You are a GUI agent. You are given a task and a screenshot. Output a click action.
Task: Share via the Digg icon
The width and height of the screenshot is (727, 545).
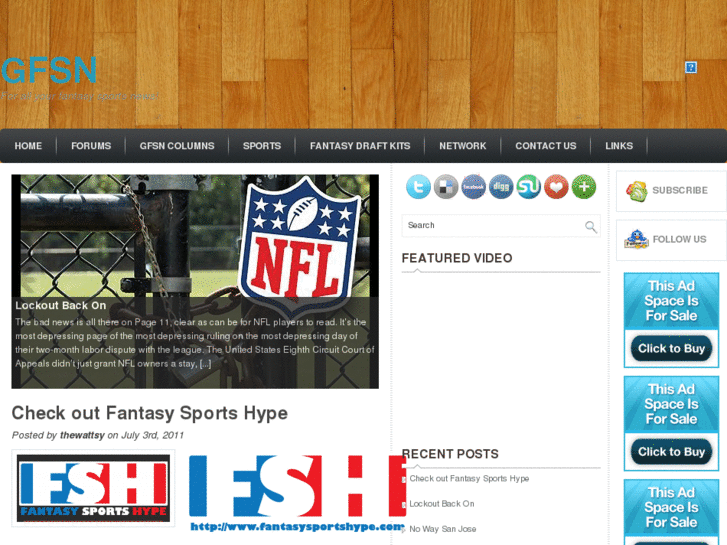click(x=501, y=187)
